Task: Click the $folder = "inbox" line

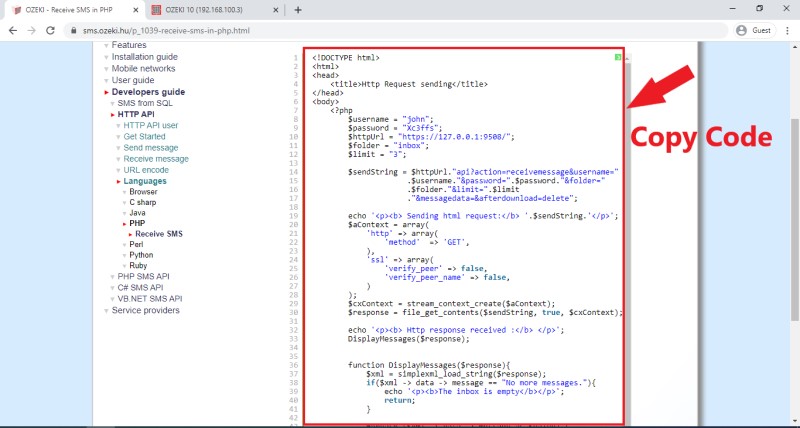Action: tap(388, 145)
